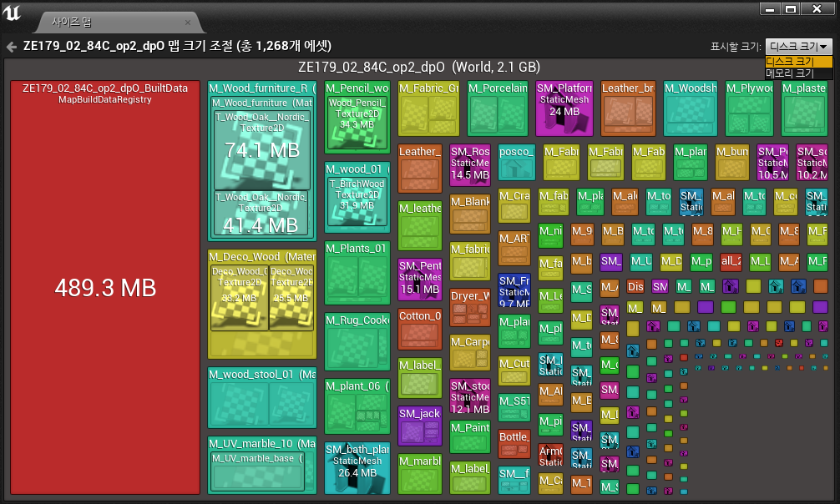
Task: Select the M_leathe block
Action: click(420, 225)
